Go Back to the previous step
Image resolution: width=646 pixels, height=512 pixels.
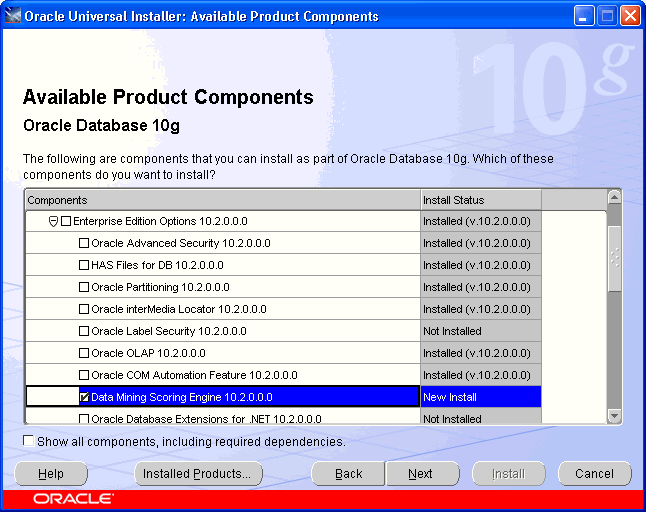(x=348, y=474)
